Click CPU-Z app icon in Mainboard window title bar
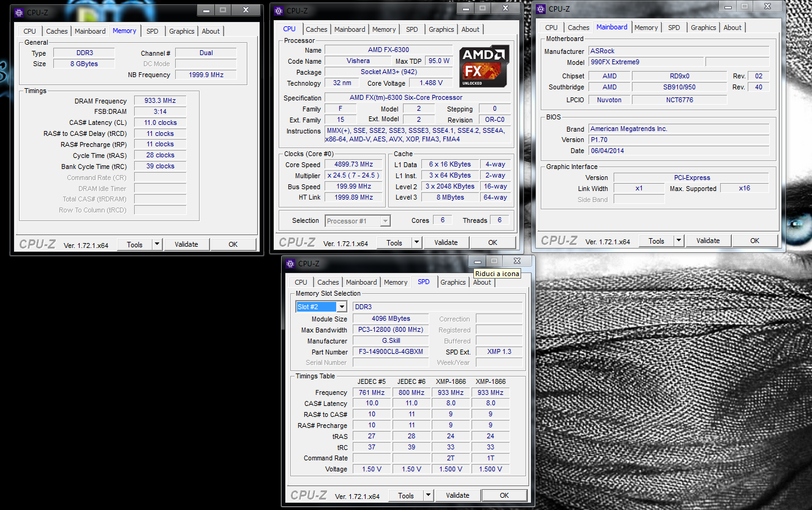812x510 pixels. pos(541,9)
